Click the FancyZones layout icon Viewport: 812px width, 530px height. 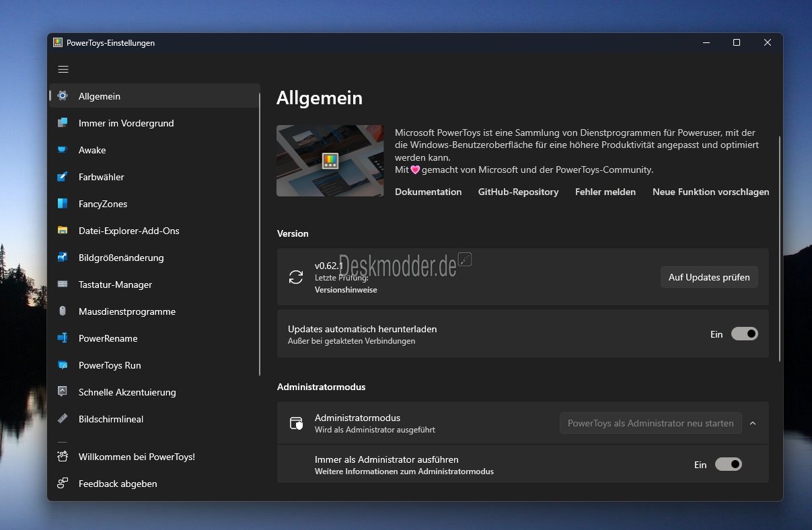[x=63, y=203]
